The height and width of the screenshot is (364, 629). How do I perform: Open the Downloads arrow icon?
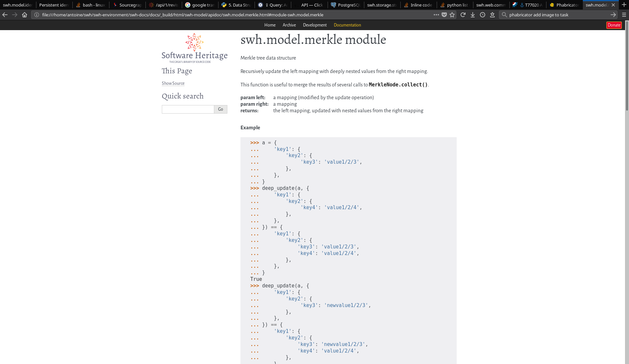(473, 15)
